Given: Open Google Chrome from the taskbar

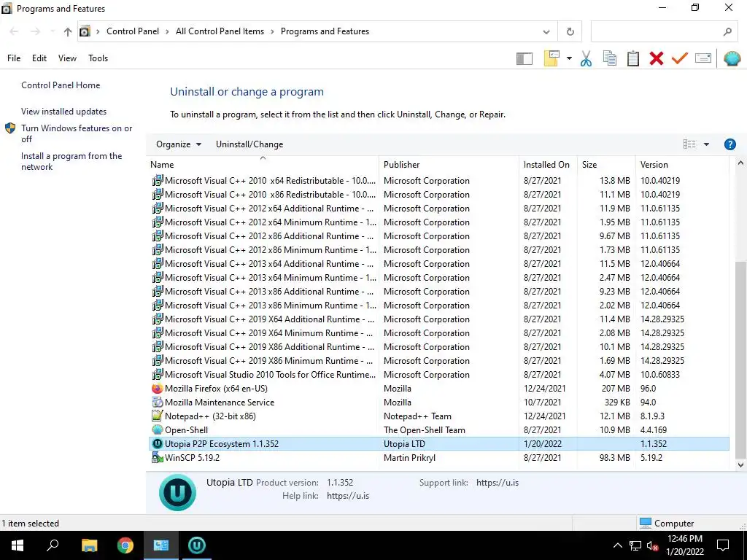Looking at the screenshot, I should tap(125, 545).
